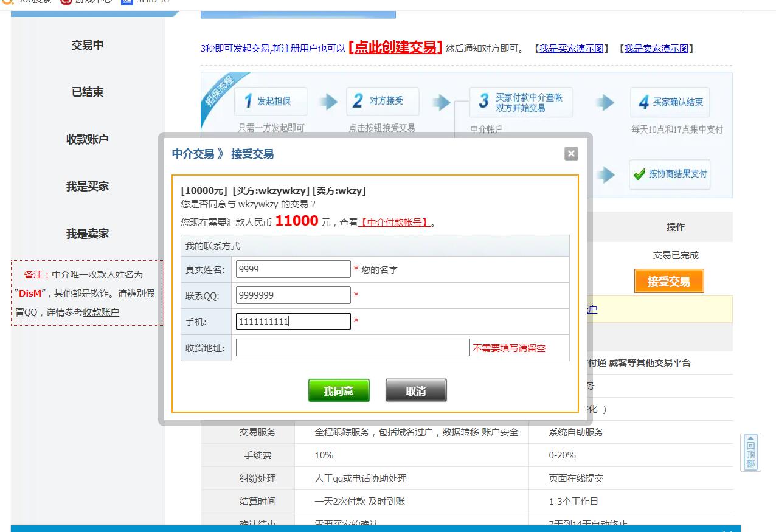Open the 中介付款帐号 link in the dialog

pos(394,223)
